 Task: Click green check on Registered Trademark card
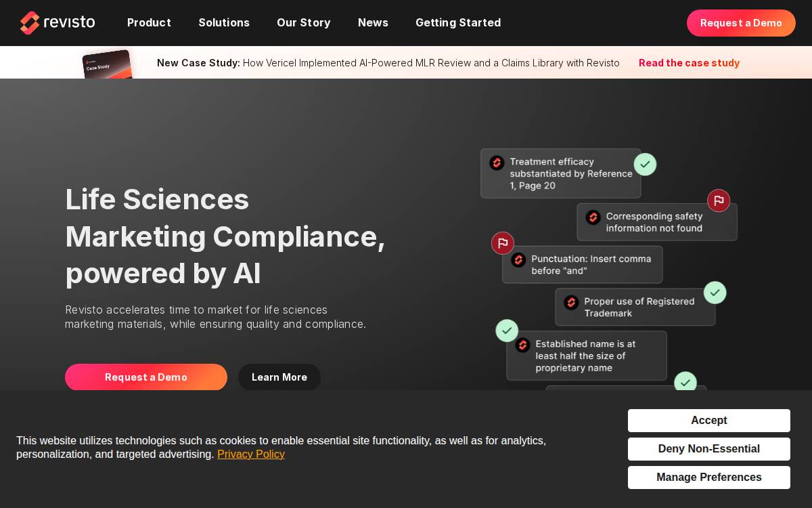click(715, 293)
